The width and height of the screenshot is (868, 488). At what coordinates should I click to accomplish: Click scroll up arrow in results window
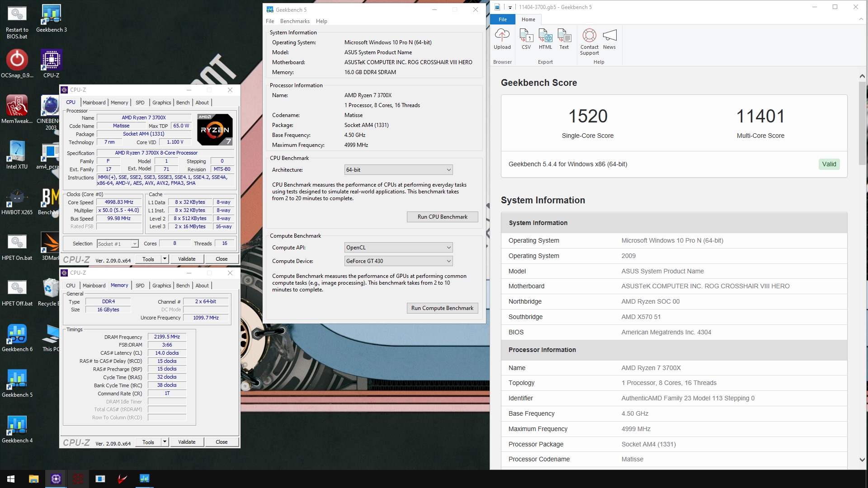coord(862,76)
